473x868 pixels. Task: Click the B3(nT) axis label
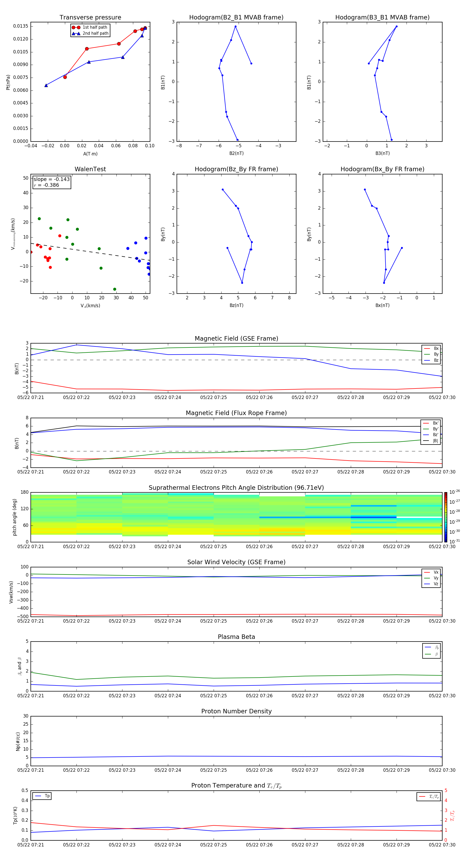(382, 153)
